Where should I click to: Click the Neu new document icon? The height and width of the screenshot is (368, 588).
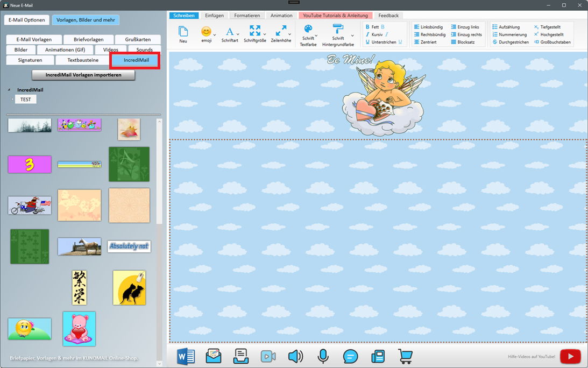click(183, 34)
